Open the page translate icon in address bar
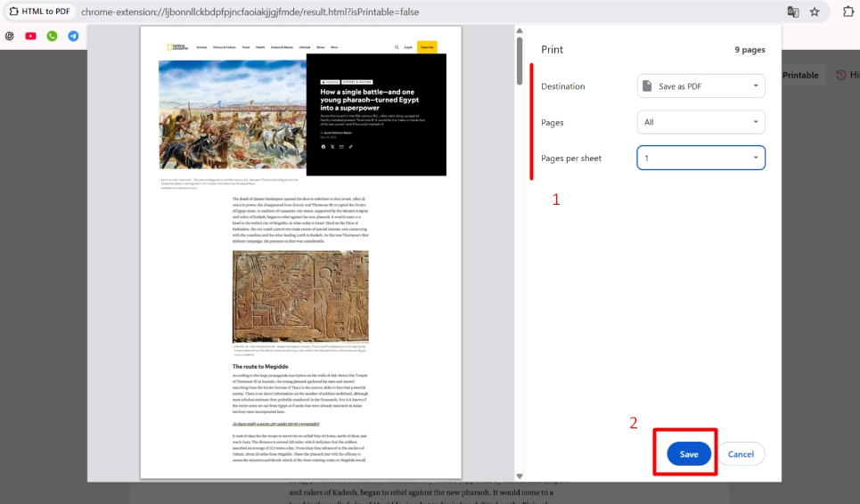The image size is (860, 504). point(792,12)
